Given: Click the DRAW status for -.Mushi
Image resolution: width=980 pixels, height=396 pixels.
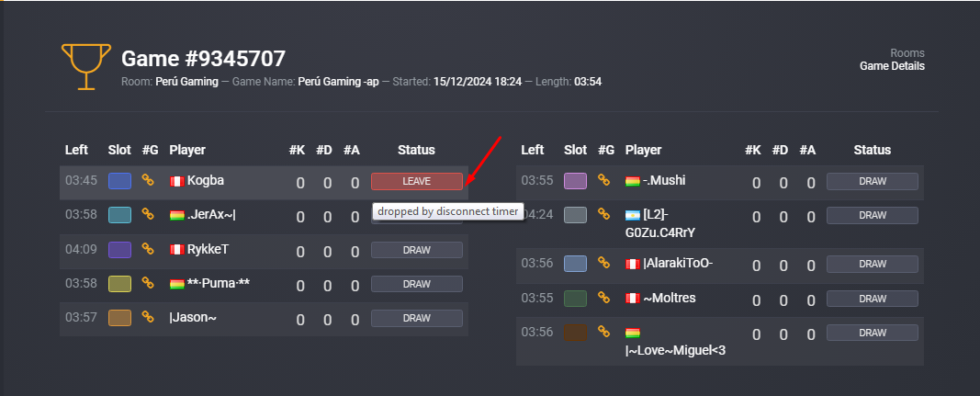Looking at the screenshot, I should [873, 181].
